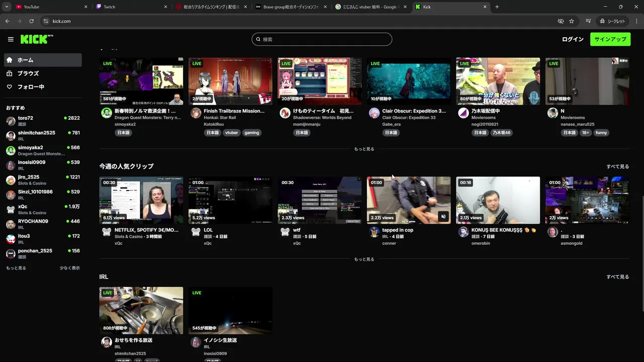Viewport: 644px width, 362px height.
Task: Click the search magnifier icon
Action: [x=258, y=39]
